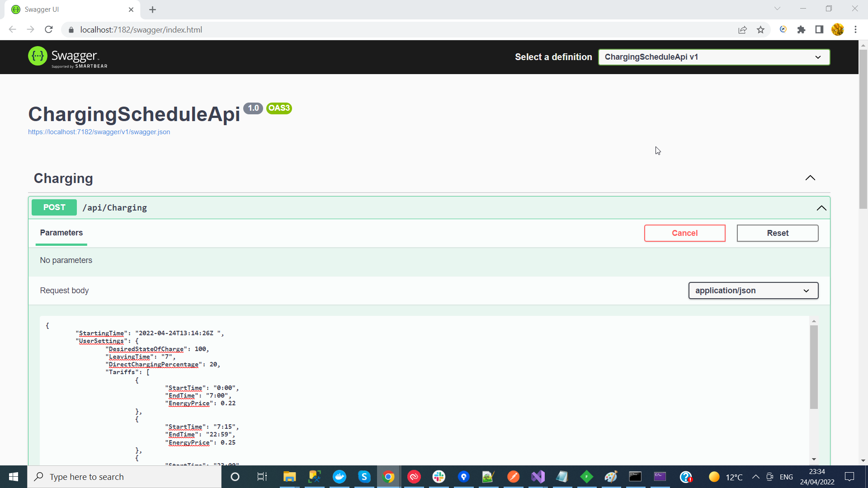Open the command prompt from the taskbar
The width and height of the screenshot is (868, 488).
pos(635,477)
